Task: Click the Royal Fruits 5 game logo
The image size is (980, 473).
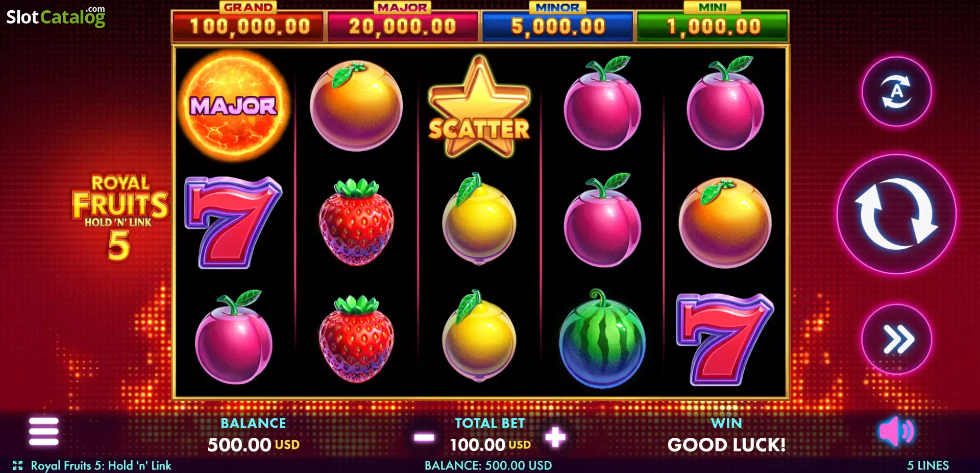Action: [120, 217]
